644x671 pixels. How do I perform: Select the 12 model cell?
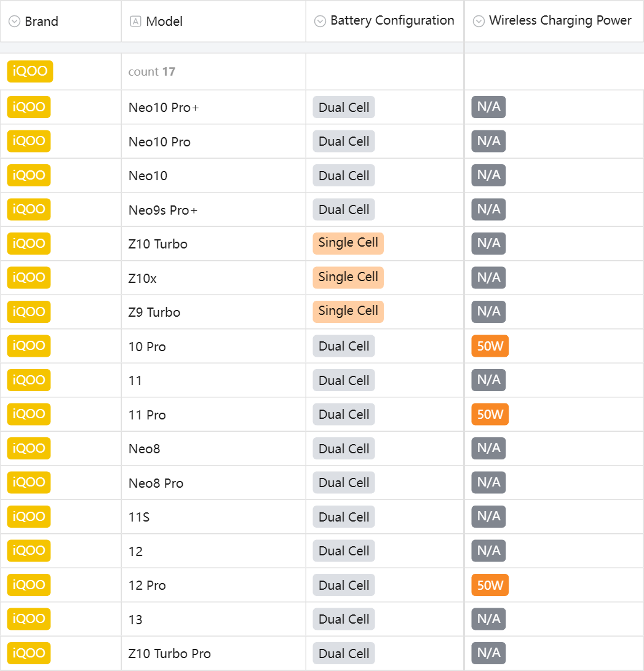coord(213,550)
